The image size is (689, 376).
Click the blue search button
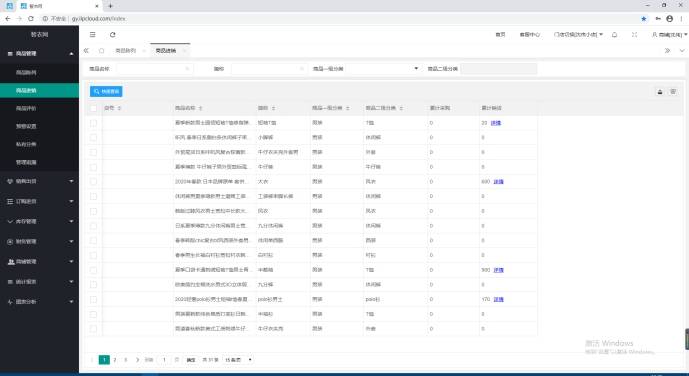106,91
